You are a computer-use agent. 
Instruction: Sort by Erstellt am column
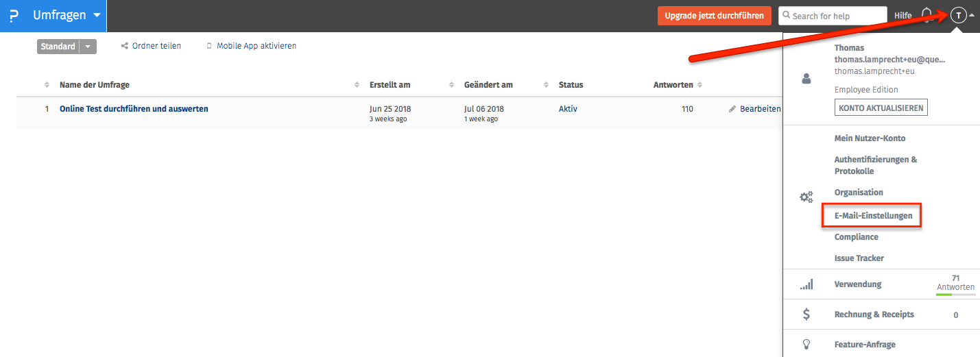(x=390, y=85)
